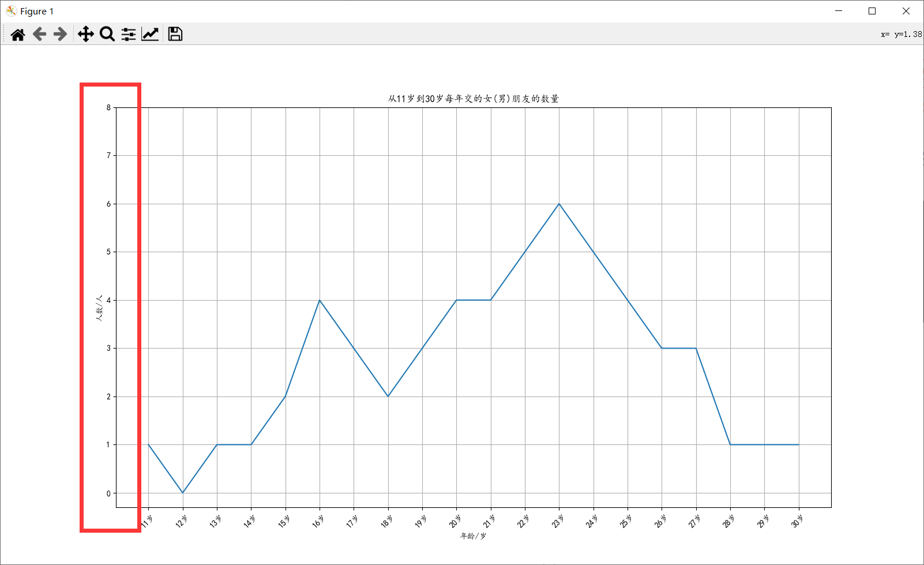Screen dimensions: 924x565
Task: Click x-axis tick label 18岁
Action: coord(386,521)
